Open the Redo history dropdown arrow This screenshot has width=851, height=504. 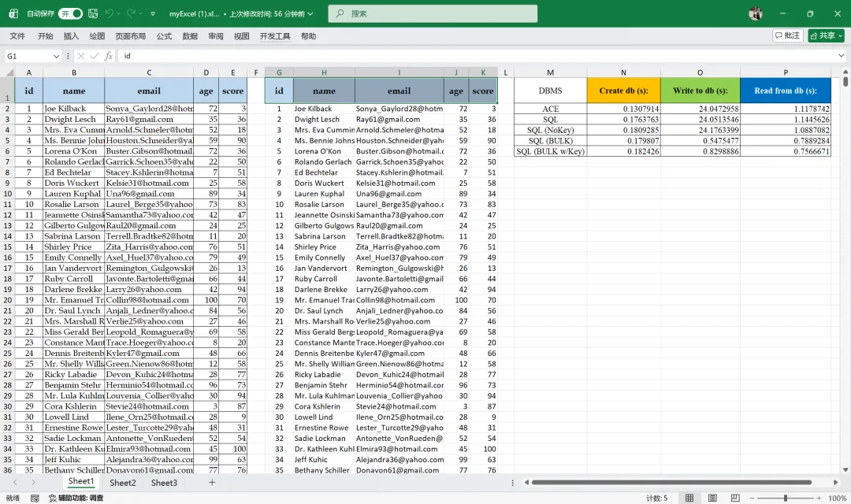point(140,13)
